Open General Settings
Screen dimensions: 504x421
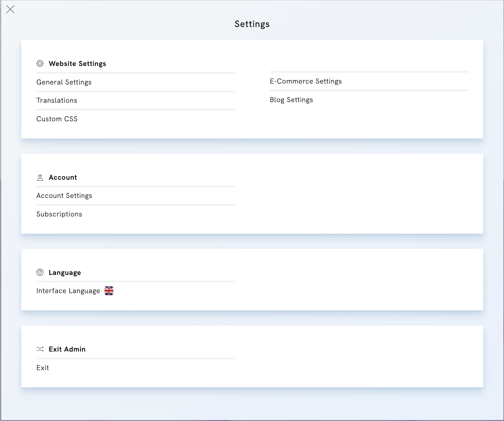point(64,82)
